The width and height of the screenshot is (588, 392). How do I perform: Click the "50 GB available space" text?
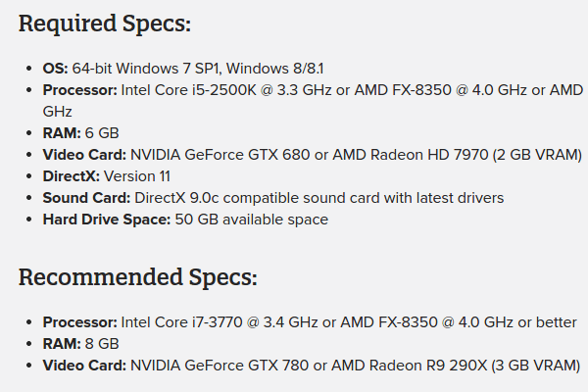click(x=252, y=220)
